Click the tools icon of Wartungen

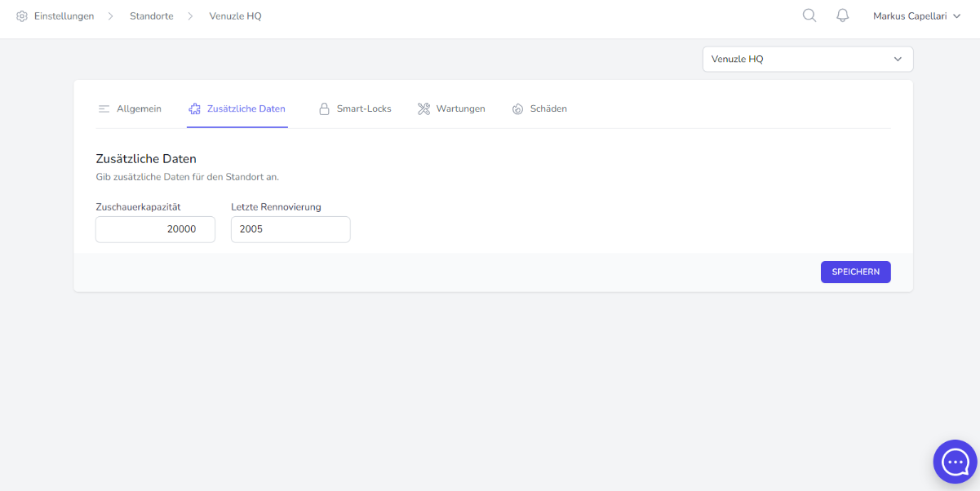point(423,108)
